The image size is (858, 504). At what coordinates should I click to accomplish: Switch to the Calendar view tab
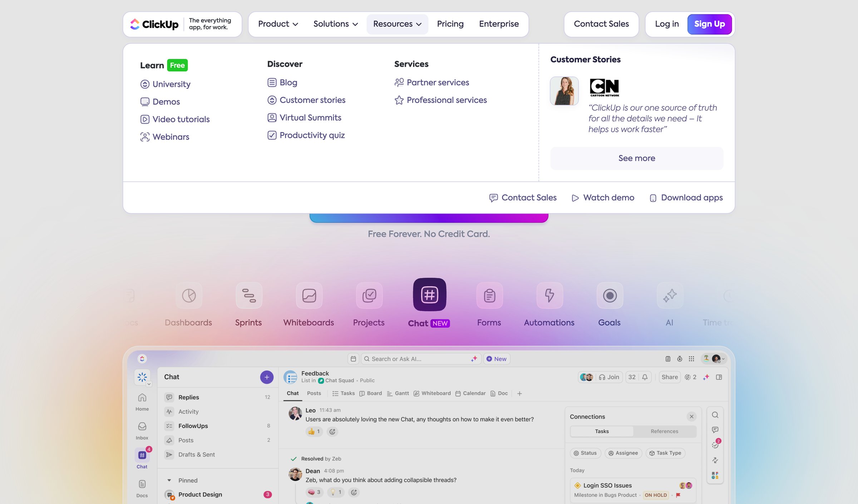point(470,393)
